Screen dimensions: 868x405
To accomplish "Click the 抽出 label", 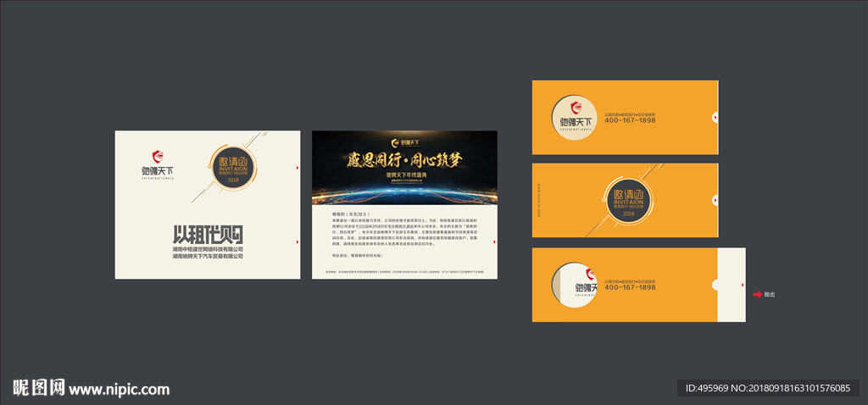I will pos(770,294).
